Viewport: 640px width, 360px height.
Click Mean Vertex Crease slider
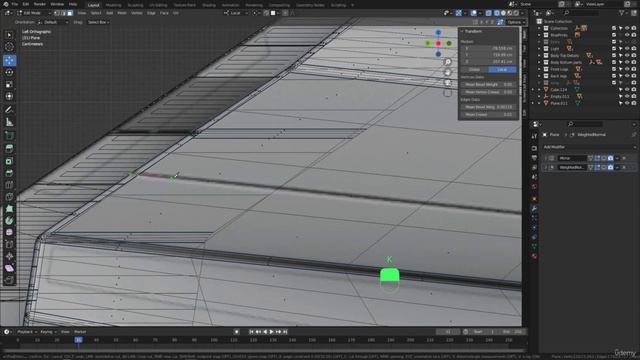(x=488, y=92)
